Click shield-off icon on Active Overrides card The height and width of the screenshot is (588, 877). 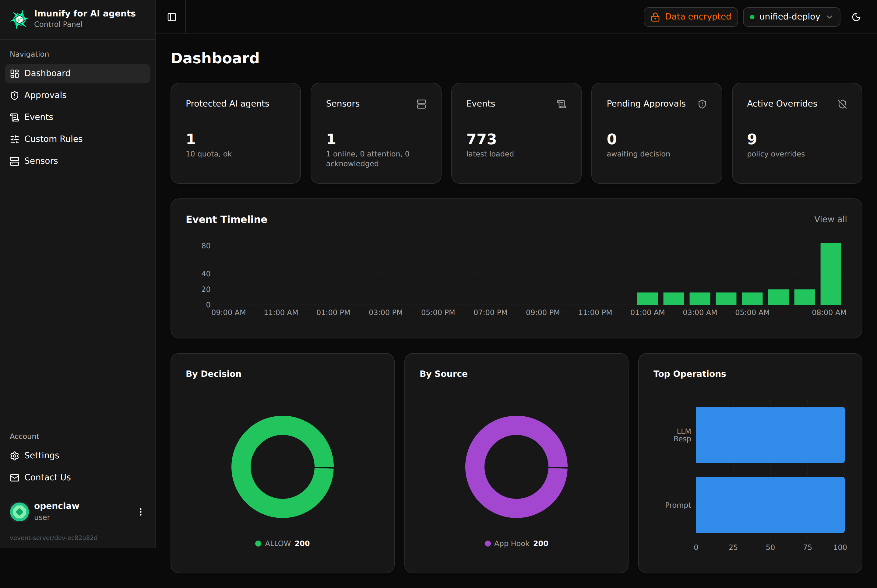842,104
